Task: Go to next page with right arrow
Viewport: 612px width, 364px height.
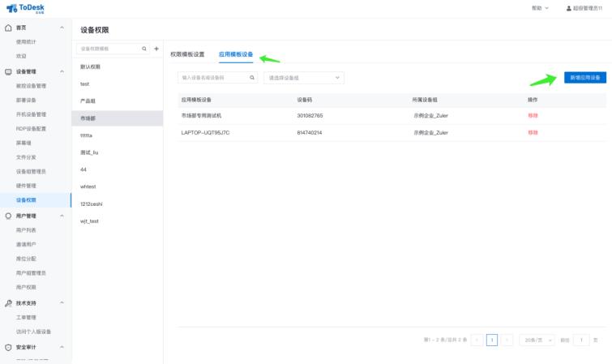Action: 507,340
